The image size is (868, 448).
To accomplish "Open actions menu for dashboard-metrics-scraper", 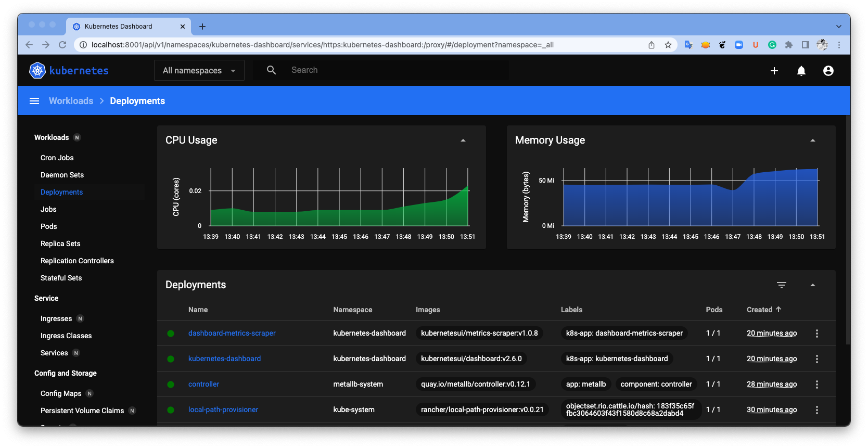I will pos(817,334).
